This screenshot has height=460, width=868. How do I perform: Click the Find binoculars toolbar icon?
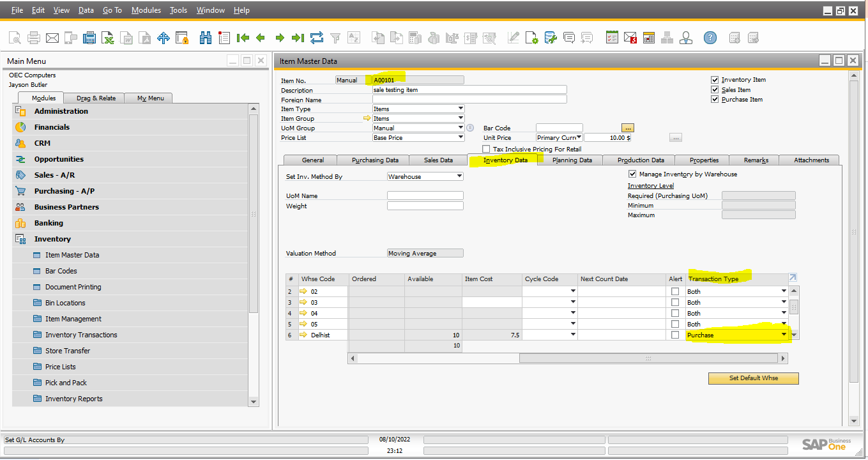tap(205, 38)
